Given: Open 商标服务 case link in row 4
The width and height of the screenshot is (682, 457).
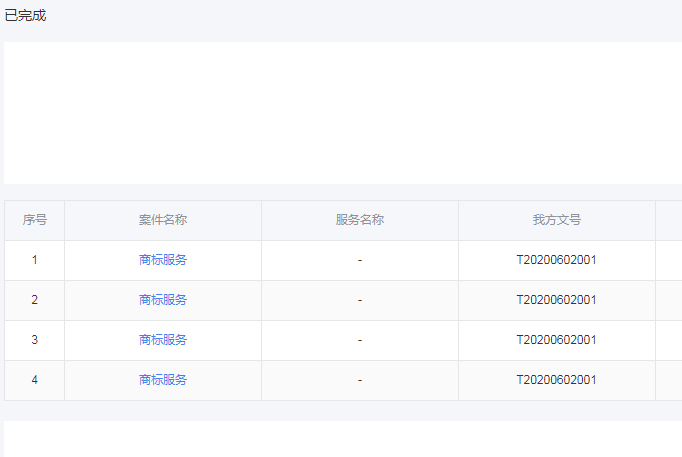Looking at the screenshot, I should click(x=163, y=380).
